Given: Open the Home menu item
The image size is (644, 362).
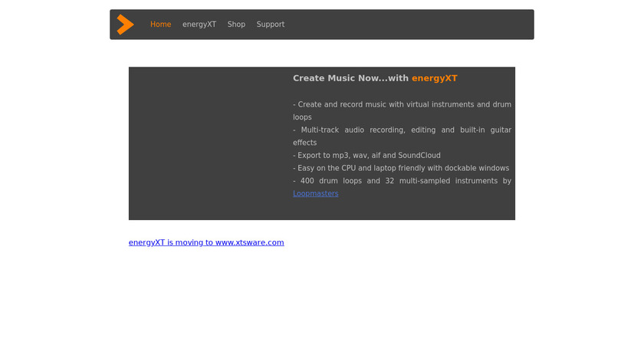Looking at the screenshot, I should 160,25.
